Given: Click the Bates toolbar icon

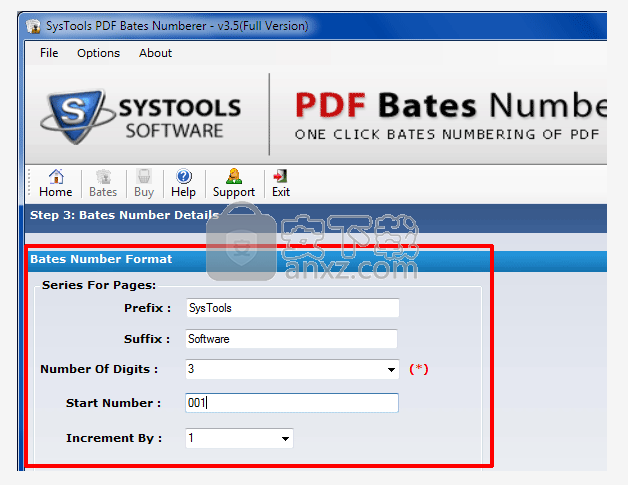Looking at the screenshot, I should coord(103,176).
